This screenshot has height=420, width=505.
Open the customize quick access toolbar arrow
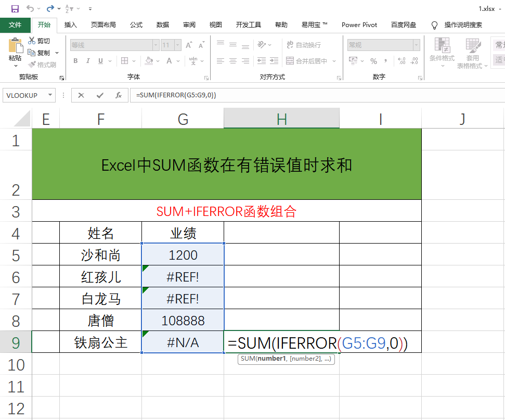tap(90, 9)
